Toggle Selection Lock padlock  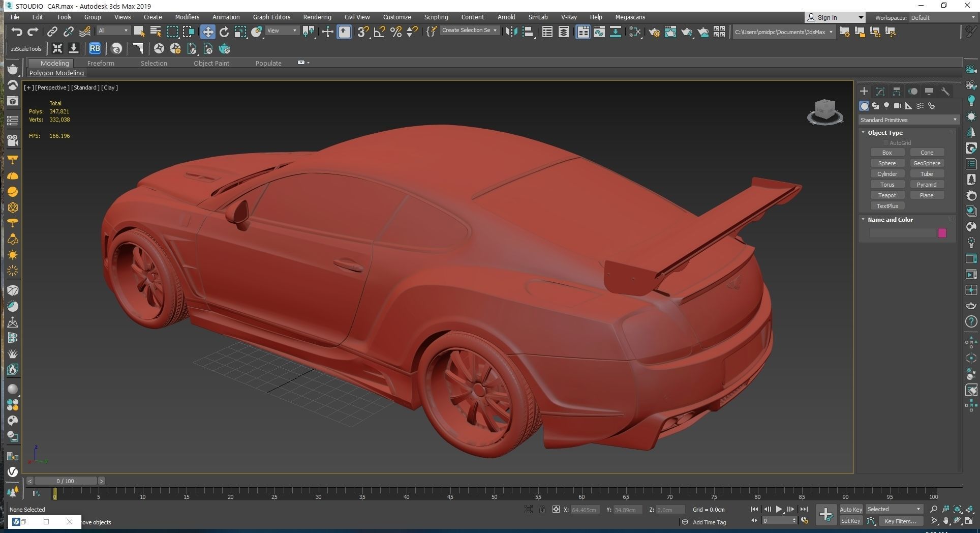point(542,509)
